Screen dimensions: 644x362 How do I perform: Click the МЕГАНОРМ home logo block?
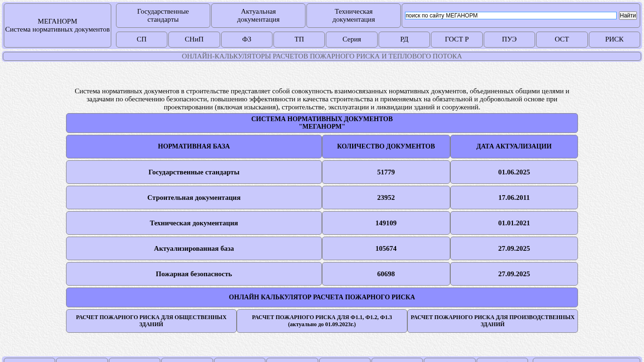58,25
